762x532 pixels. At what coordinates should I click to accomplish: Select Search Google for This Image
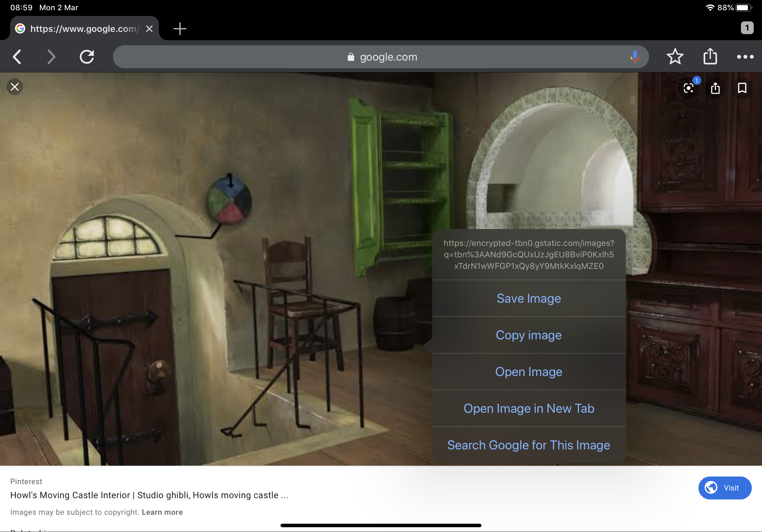click(x=529, y=445)
